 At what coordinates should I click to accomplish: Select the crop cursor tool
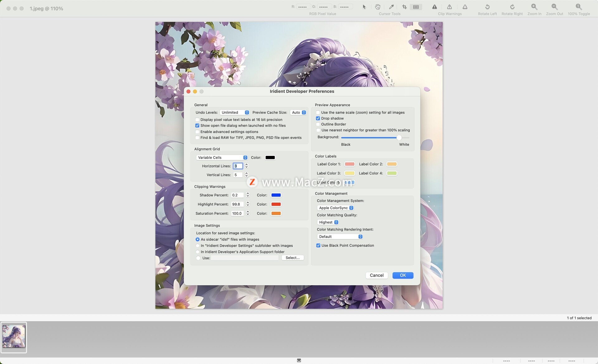coord(404,7)
